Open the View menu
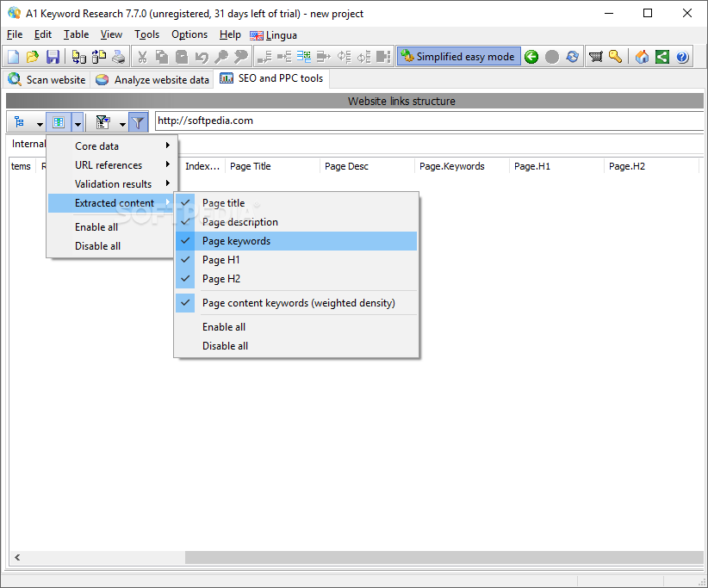708x588 pixels. (111, 34)
